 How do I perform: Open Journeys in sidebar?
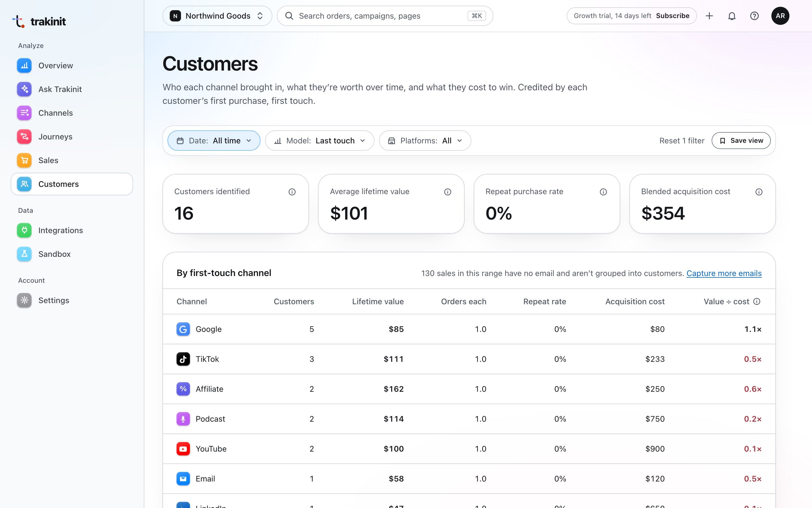coord(72,137)
